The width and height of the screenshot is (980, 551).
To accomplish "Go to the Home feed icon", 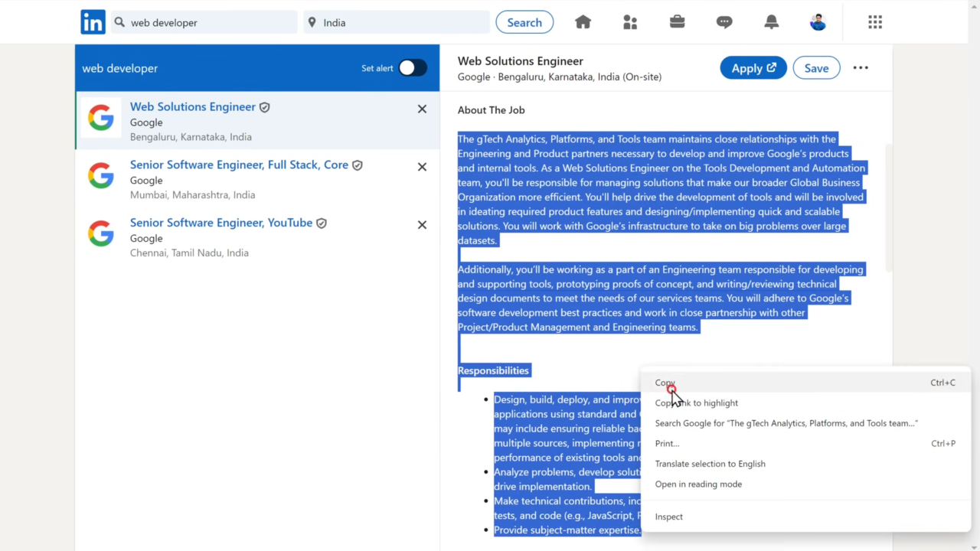I will point(583,22).
